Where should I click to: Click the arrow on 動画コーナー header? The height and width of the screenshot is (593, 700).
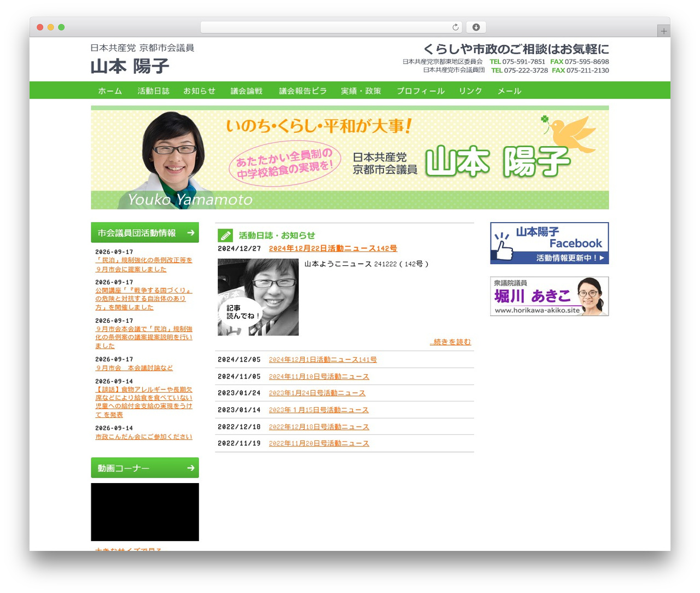click(x=191, y=468)
